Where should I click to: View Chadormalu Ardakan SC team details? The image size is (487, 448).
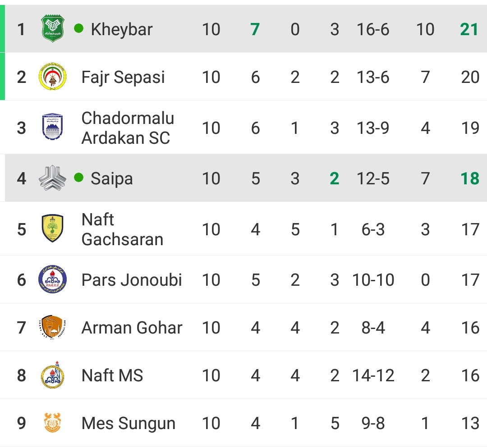pos(128,128)
